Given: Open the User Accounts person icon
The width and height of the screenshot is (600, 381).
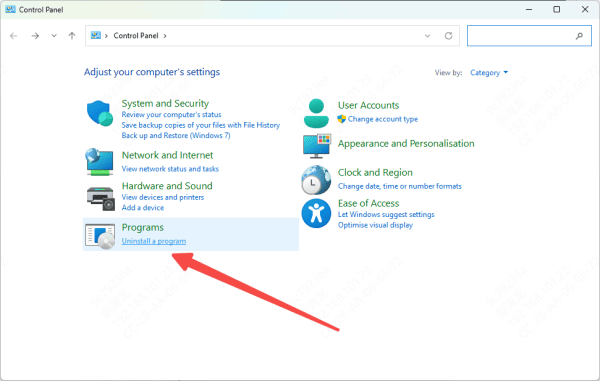Looking at the screenshot, I should [x=316, y=113].
